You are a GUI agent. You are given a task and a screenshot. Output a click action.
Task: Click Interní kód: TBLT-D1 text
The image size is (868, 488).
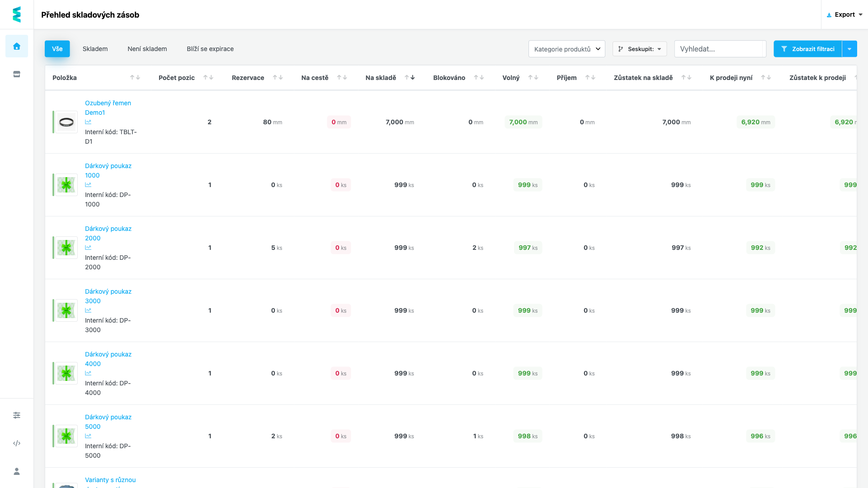(x=111, y=136)
